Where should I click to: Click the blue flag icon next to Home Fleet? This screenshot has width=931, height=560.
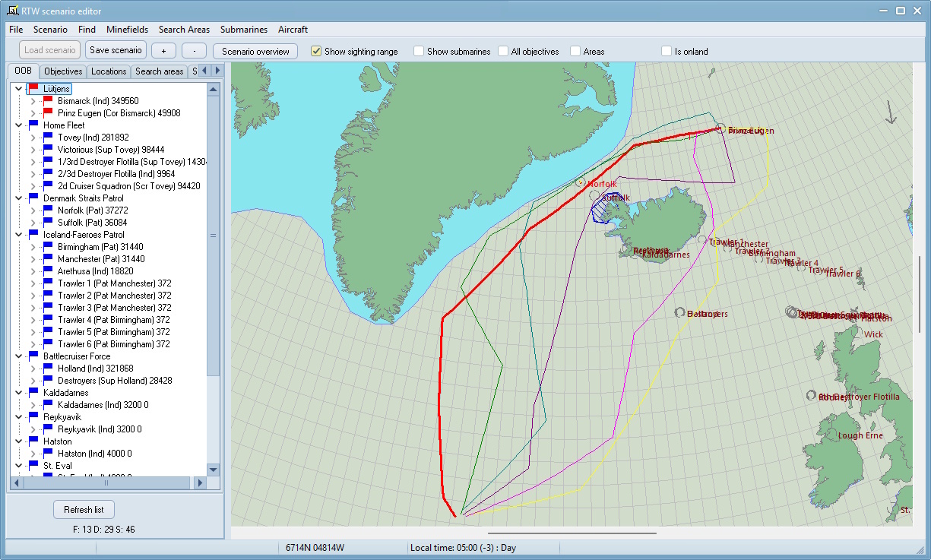tap(33, 125)
